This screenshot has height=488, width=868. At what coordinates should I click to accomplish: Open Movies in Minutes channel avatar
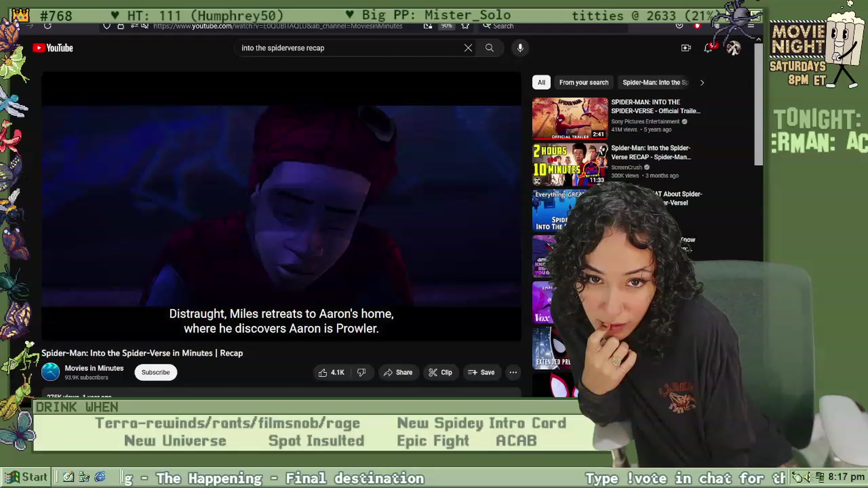click(51, 372)
